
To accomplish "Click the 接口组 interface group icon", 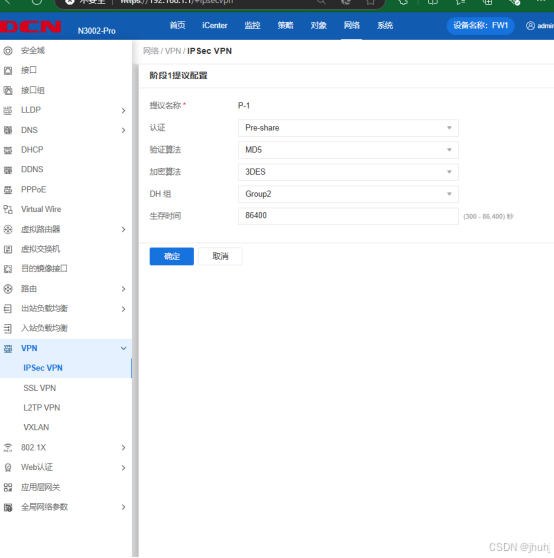I will click(8, 90).
